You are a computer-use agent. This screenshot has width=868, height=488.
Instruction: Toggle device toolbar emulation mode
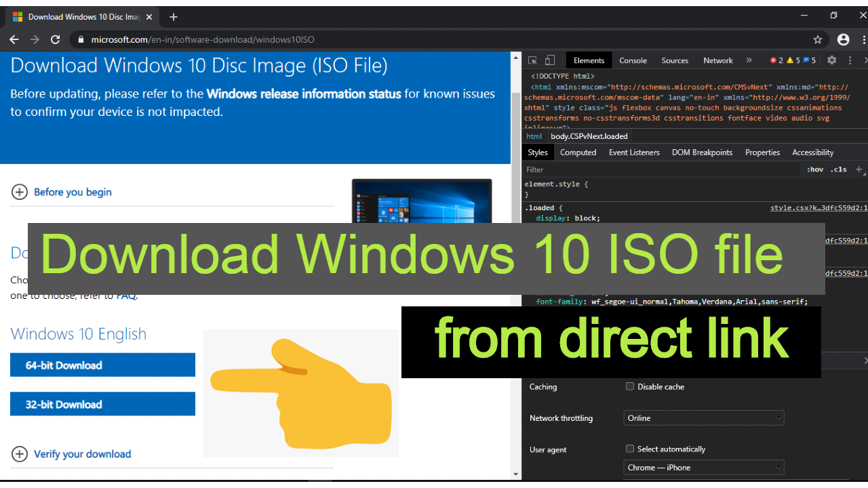coord(549,60)
